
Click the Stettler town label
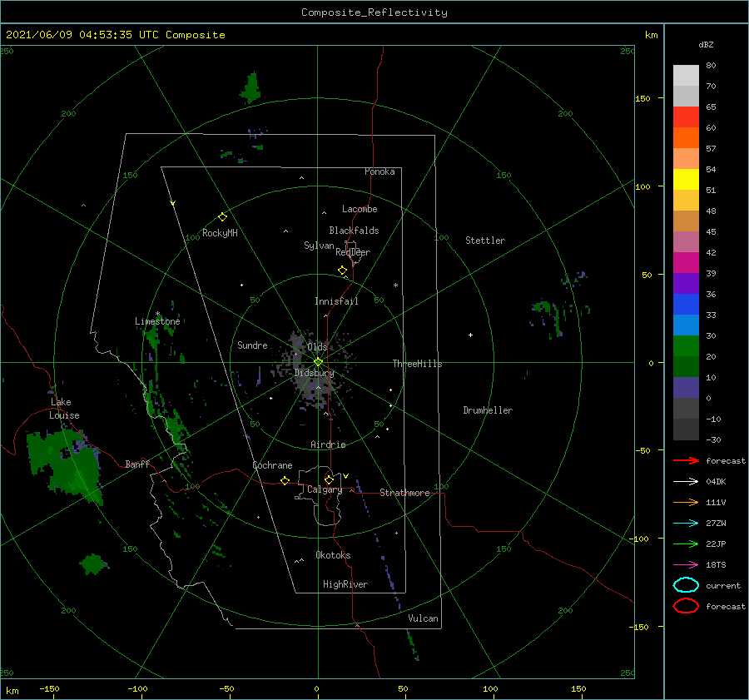[485, 241]
